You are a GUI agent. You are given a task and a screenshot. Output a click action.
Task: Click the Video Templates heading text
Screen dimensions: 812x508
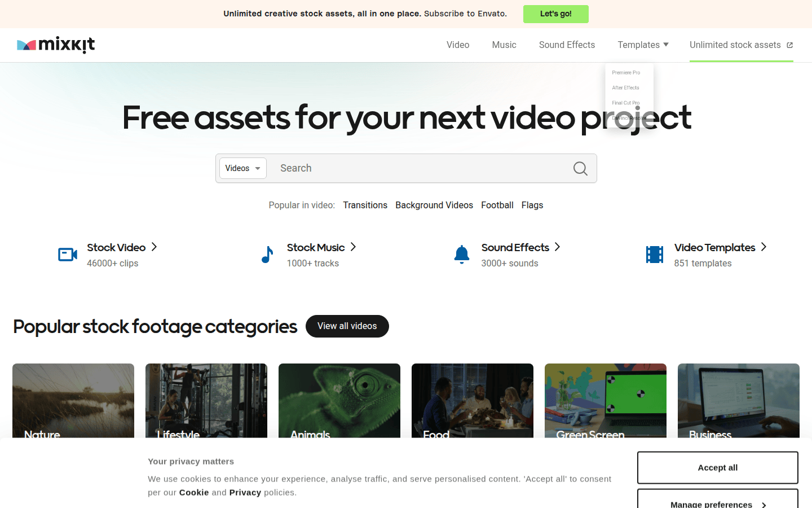pyautogui.click(x=714, y=247)
